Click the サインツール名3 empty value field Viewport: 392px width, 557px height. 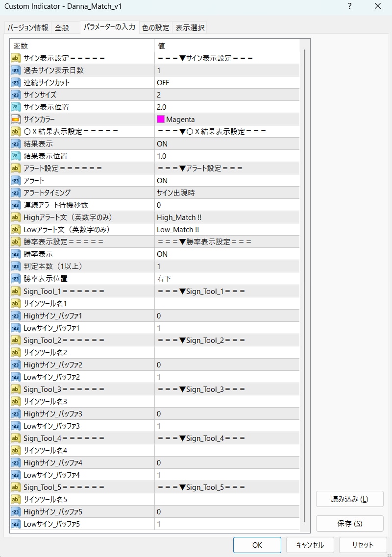227,401
